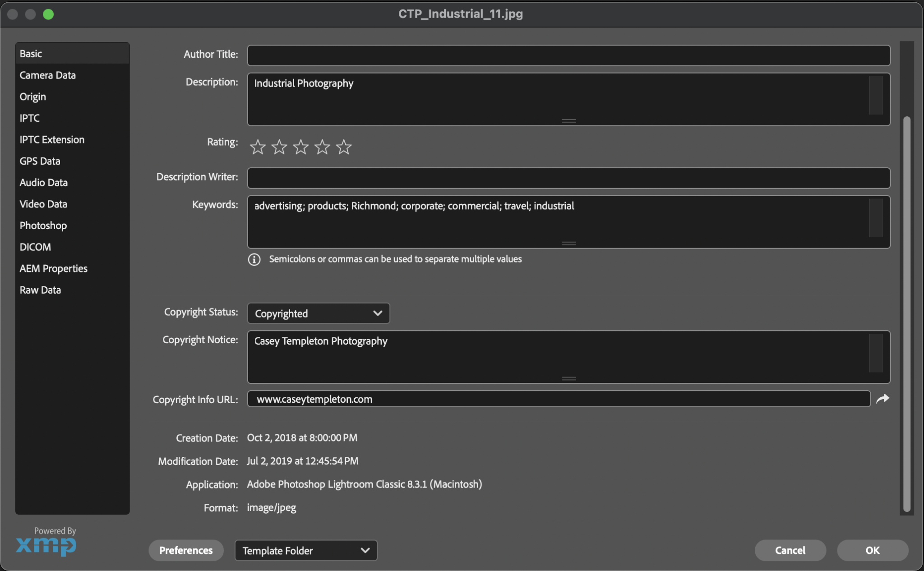View the Raw Data panel
This screenshot has width=924, height=571.
(x=40, y=290)
